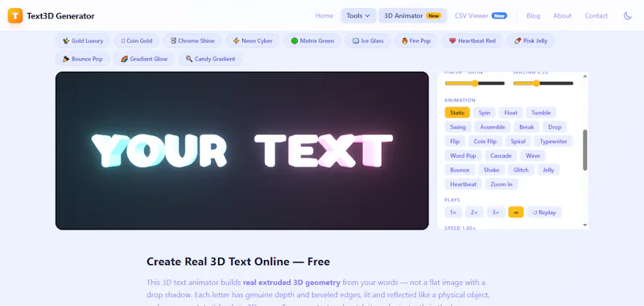644x306 pixels.
Task: Go to the Home page
Action: coord(324,15)
